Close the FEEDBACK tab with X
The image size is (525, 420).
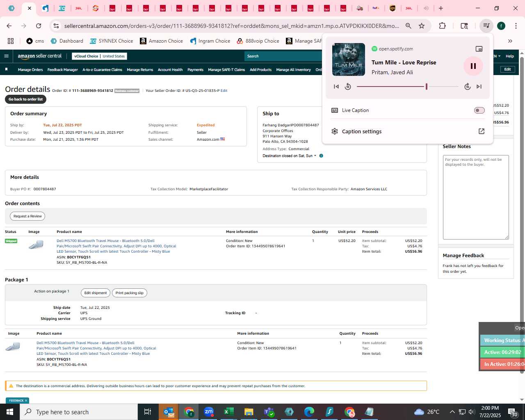point(26,401)
